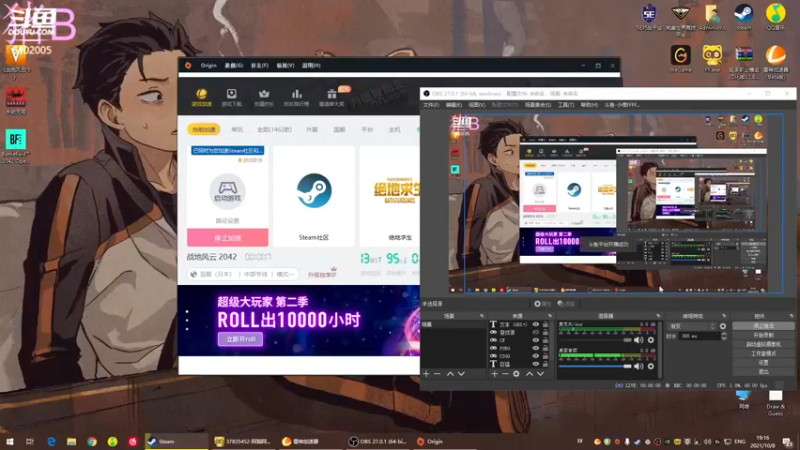
Task: Open source properties gear below the sources list
Action: [x=516, y=374]
